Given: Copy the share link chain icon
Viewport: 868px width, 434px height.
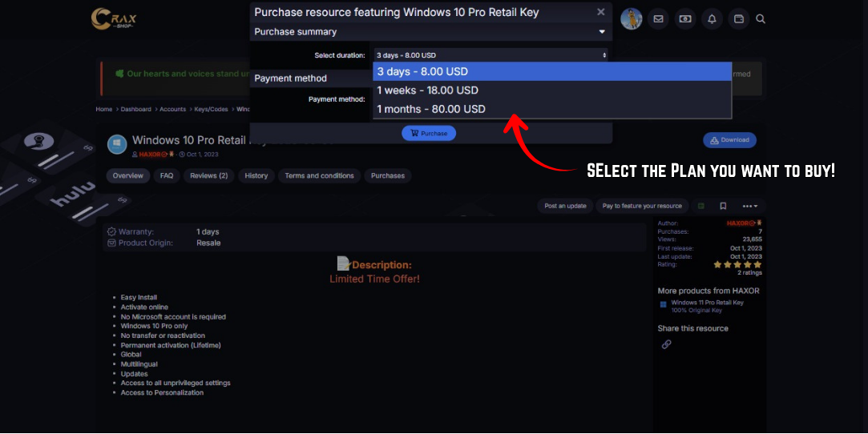Looking at the screenshot, I should 666,344.
